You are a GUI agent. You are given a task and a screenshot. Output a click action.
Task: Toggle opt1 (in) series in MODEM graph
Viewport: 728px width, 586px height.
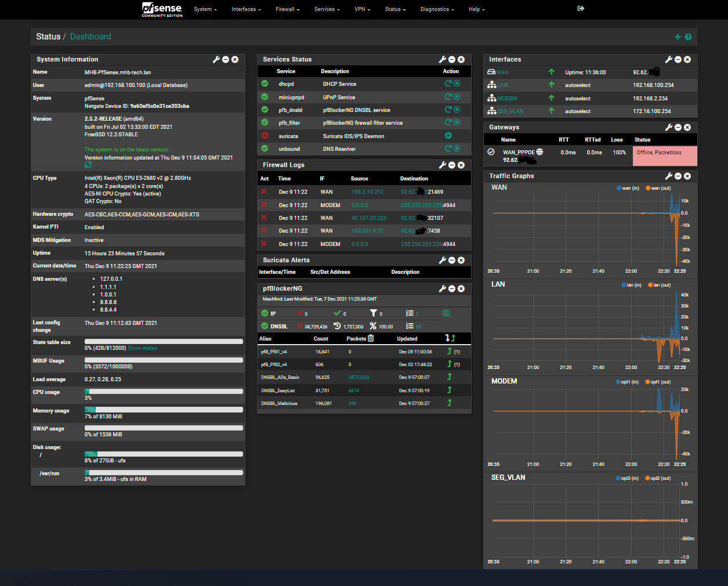pyautogui.click(x=627, y=382)
